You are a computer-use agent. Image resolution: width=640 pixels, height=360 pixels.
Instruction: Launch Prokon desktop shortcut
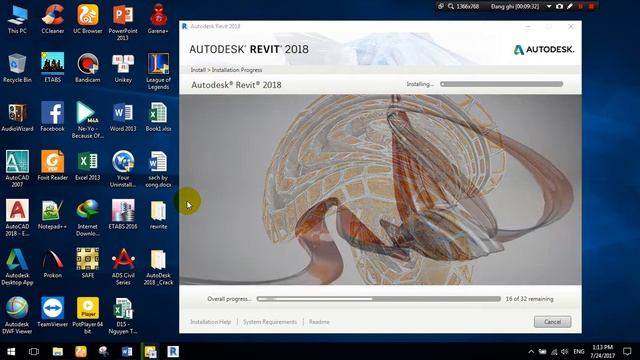coord(53,264)
